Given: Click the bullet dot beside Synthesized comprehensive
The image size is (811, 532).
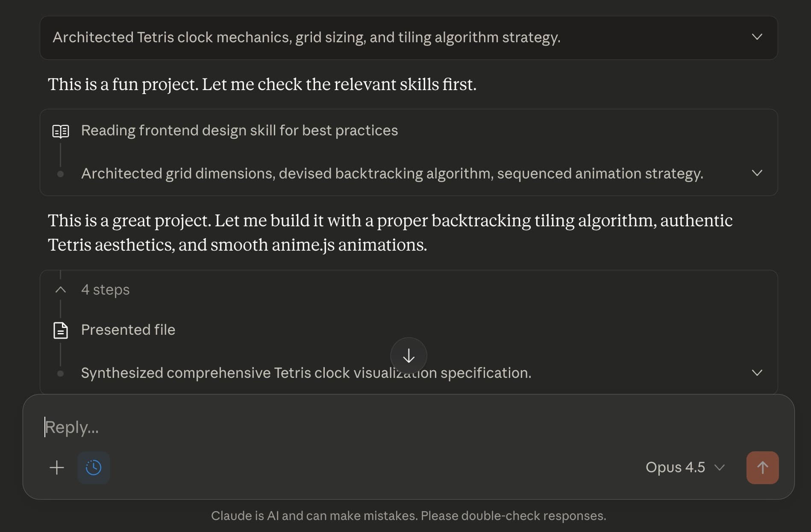Looking at the screenshot, I should [x=61, y=374].
